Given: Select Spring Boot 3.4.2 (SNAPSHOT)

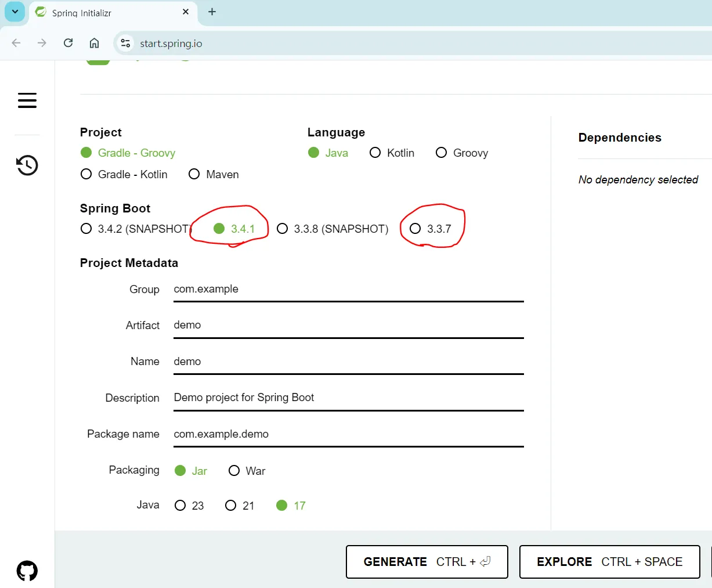Looking at the screenshot, I should click(x=136, y=229).
